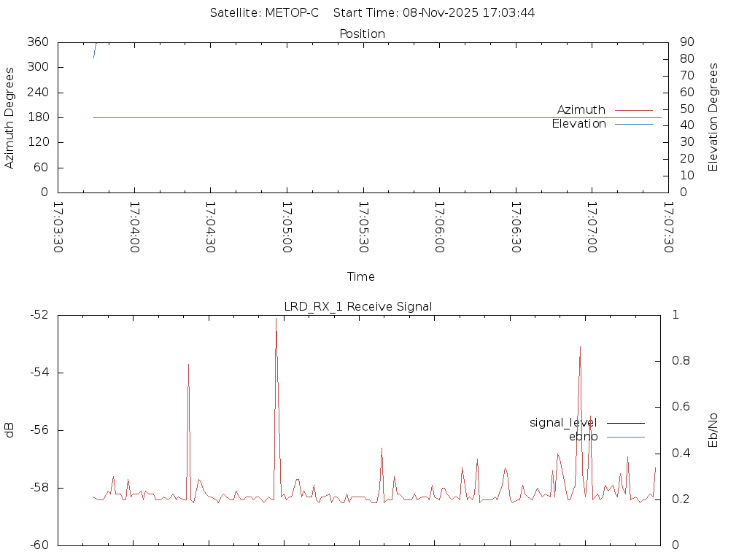Click the Satellite: METOP-C header text
Viewport: 747px width, 560px height.
click(264, 13)
